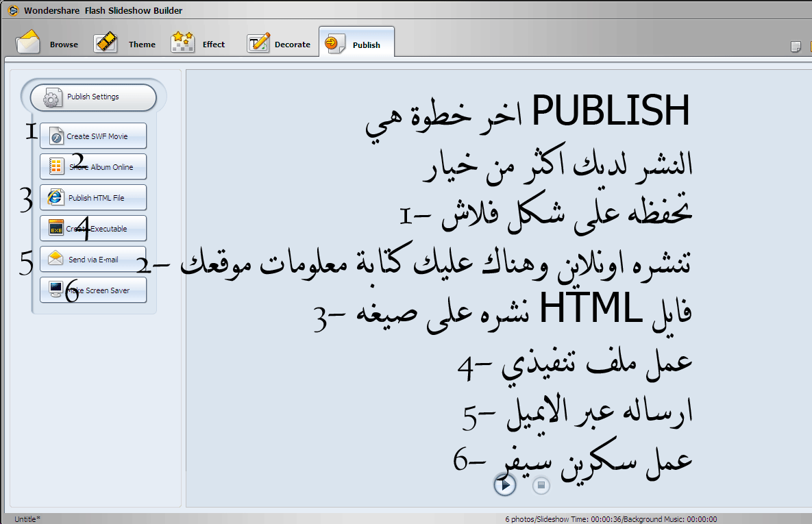Click Send via E-mail button
Image resolution: width=812 pixels, height=524 pixels.
(93, 259)
